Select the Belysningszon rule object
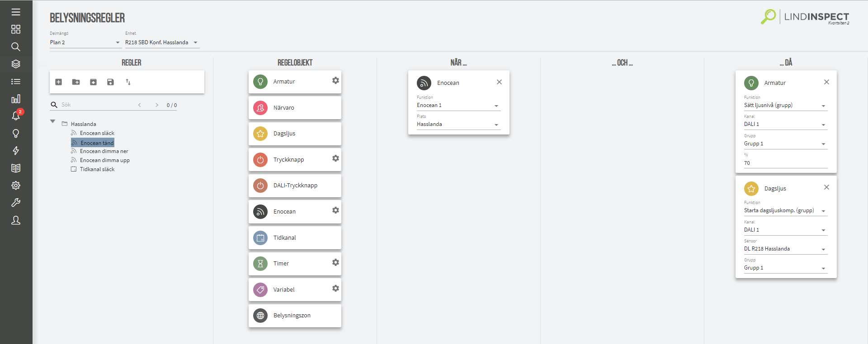 pos(295,316)
